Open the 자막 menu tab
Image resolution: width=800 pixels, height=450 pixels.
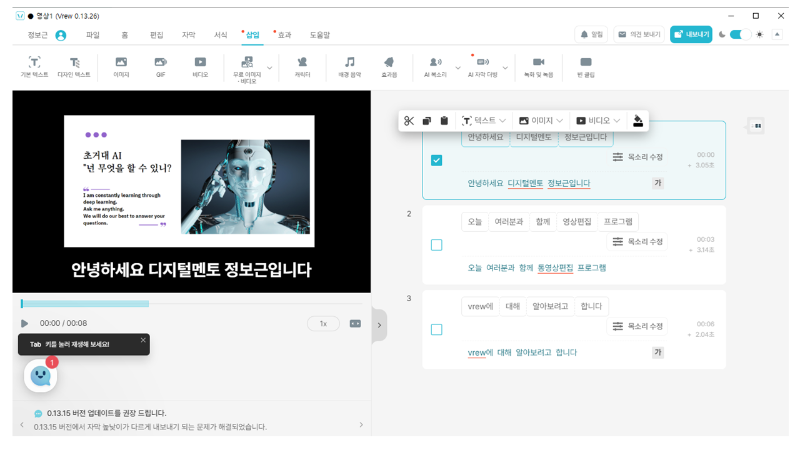188,35
